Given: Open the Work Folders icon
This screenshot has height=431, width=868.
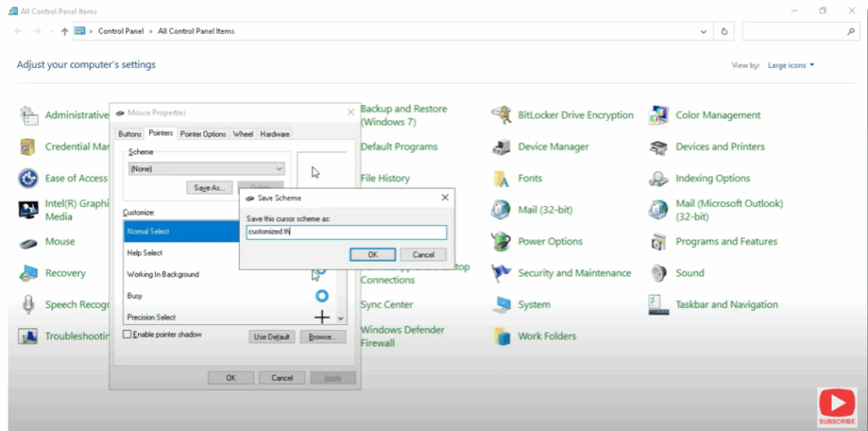Looking at the screenshot, I should coord(501,336).
